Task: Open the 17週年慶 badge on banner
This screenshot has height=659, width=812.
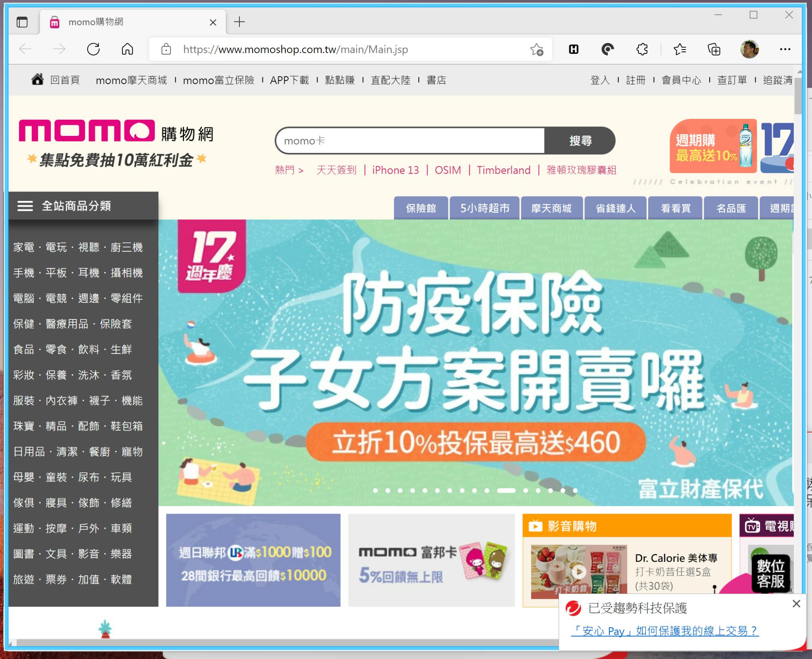Action: pos(212,256)
